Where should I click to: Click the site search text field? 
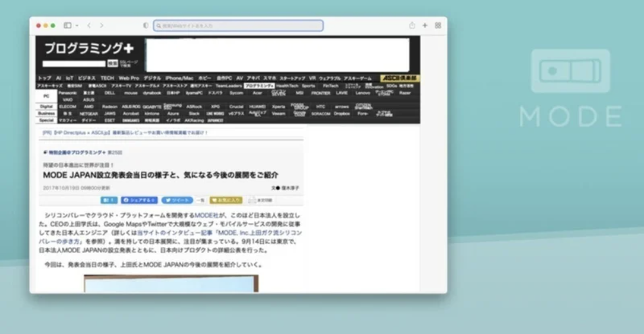point(74,64)
